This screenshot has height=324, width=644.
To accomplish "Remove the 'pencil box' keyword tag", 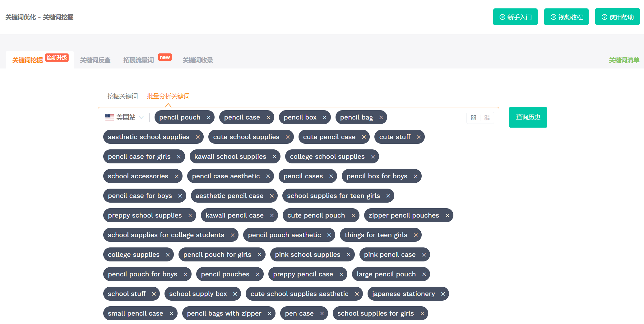I will [x=325, y=118].
